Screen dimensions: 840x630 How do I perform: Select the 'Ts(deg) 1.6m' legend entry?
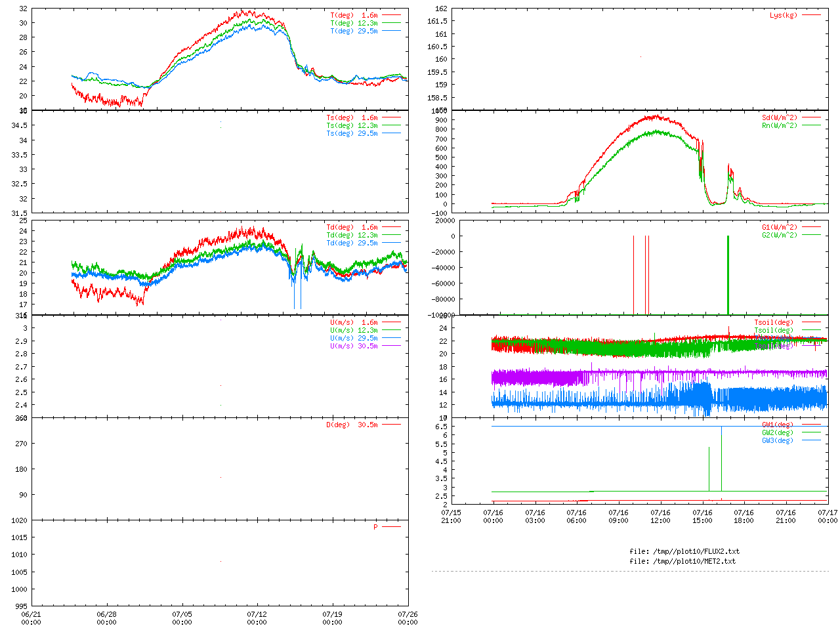(352, 118)
